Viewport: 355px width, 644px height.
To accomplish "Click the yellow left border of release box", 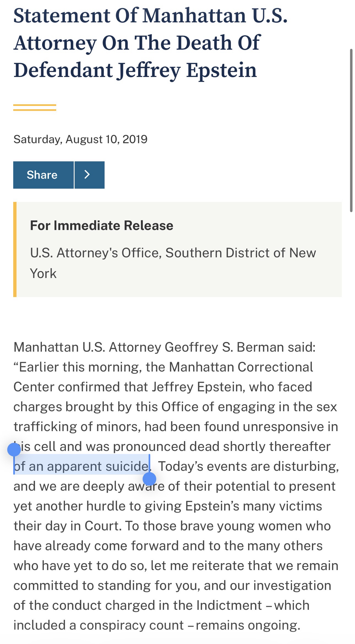I will 15,249.
